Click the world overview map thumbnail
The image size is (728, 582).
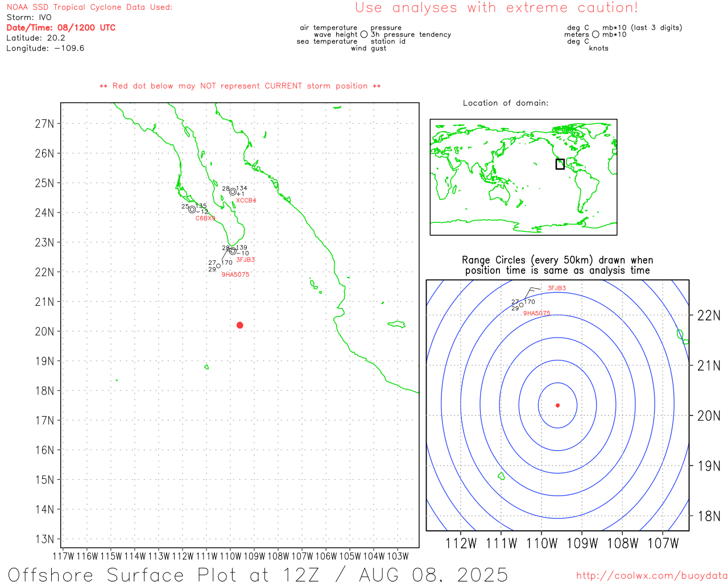(523, 177)
